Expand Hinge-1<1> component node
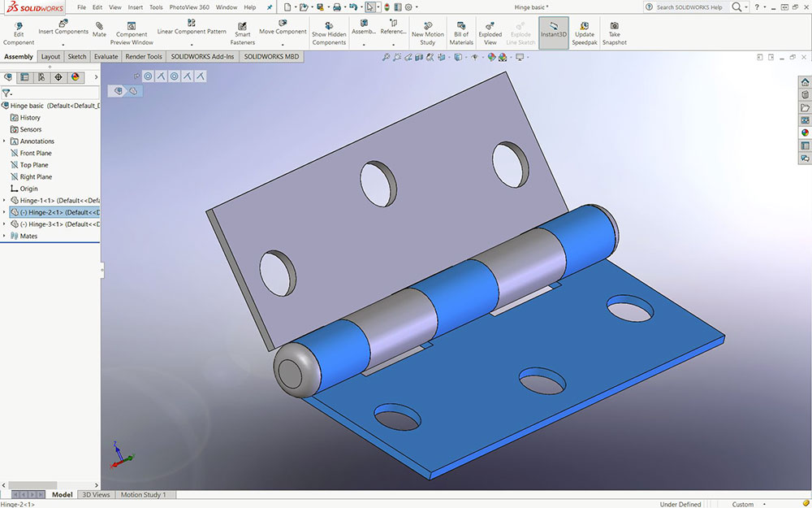 [x=4, y=200]
